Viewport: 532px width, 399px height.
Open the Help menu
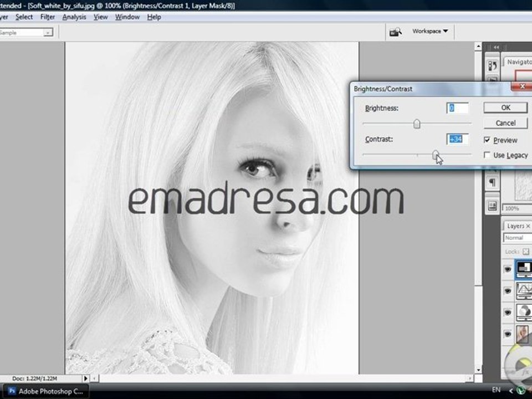point(154,17)
